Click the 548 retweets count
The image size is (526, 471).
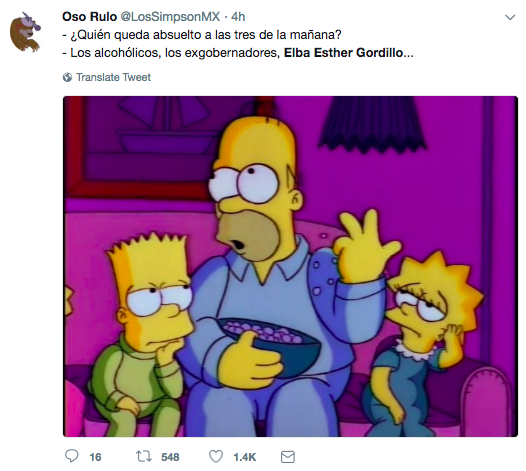point(170,457)
